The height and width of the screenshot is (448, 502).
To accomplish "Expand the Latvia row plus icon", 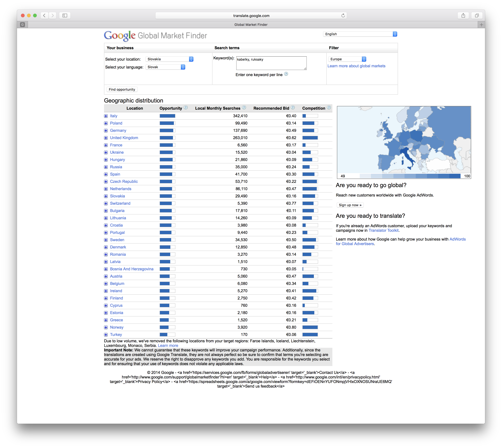I will 106,262.
